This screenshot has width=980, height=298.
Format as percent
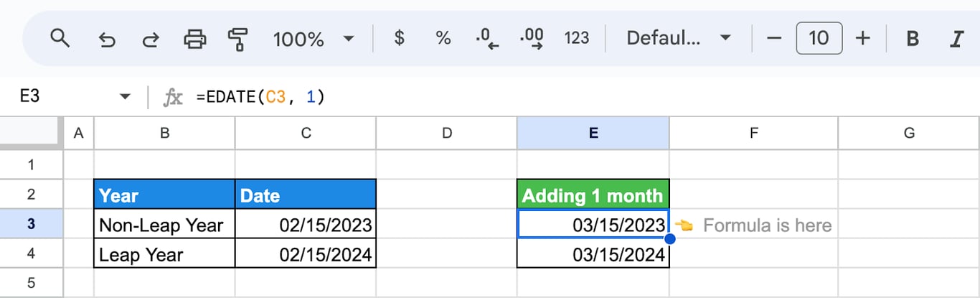coord(443,38)
